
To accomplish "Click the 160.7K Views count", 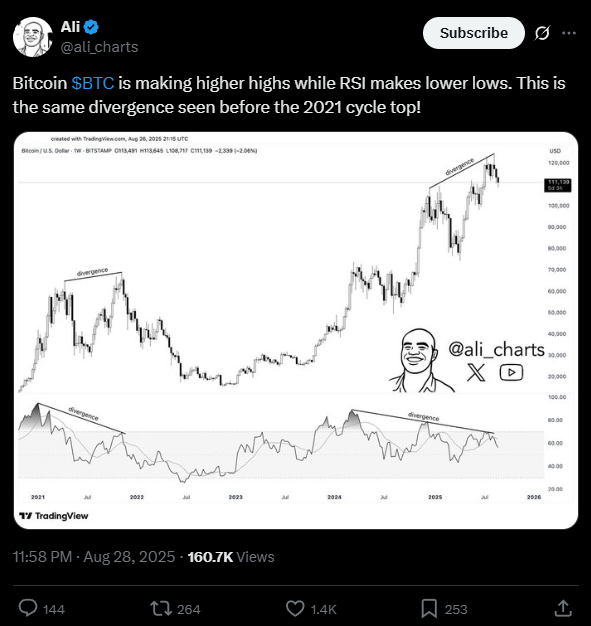I will [231, 557].
